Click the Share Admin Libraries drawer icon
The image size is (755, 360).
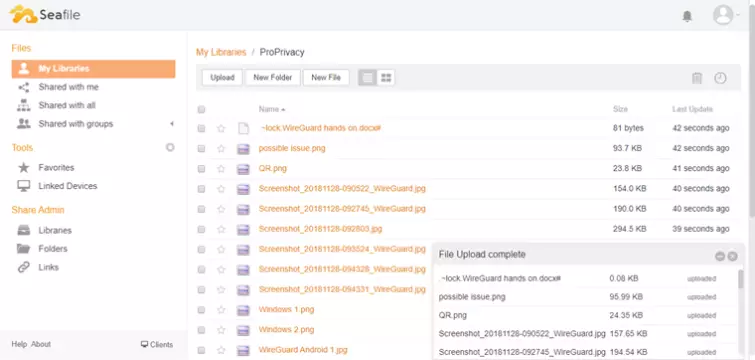click(23, 230)
